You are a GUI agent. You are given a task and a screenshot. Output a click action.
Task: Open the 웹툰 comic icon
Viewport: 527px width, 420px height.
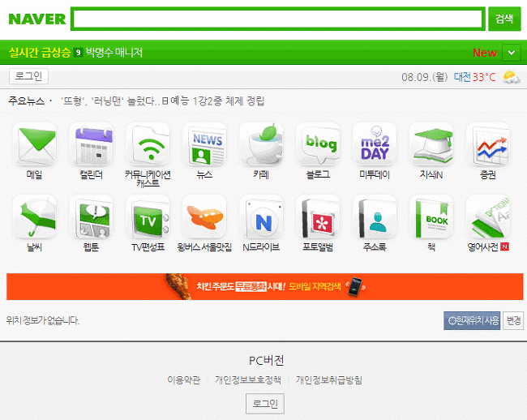[x=91, y=218]
